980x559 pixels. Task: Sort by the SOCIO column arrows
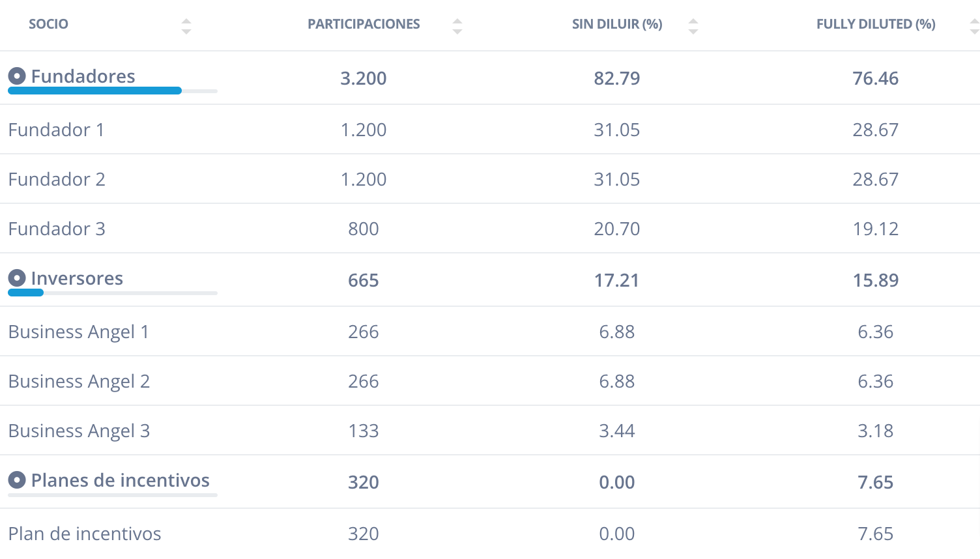[186, 26]
